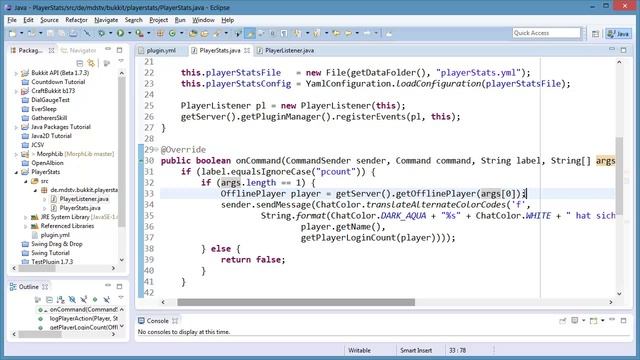Click the Open Console icon in Console toolbar
Screen dimensions: 640x360
pyautogui.click(x=594, y=321)
